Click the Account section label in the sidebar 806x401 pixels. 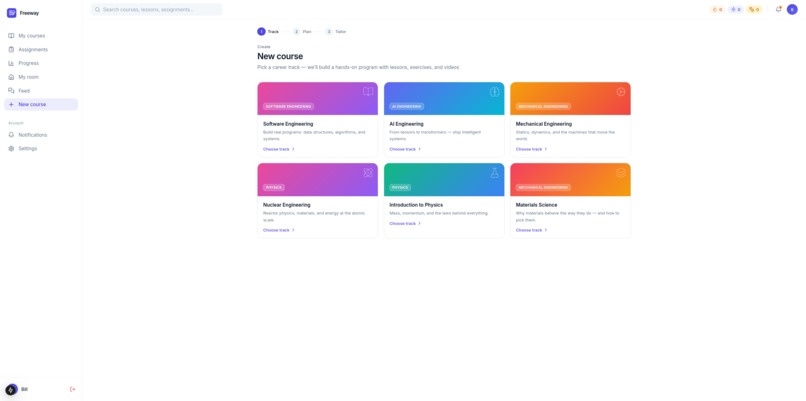click(16, 123)
